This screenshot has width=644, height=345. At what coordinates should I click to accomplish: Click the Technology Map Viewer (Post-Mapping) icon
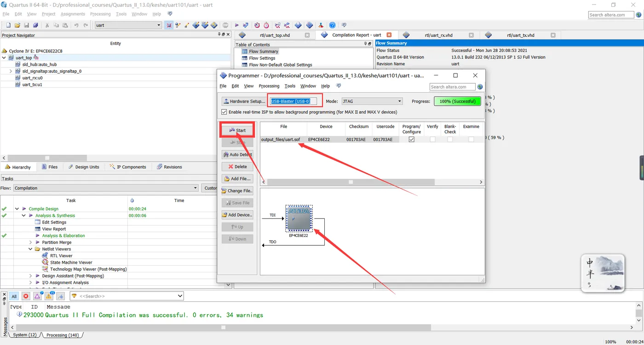(x=45, y=269)
